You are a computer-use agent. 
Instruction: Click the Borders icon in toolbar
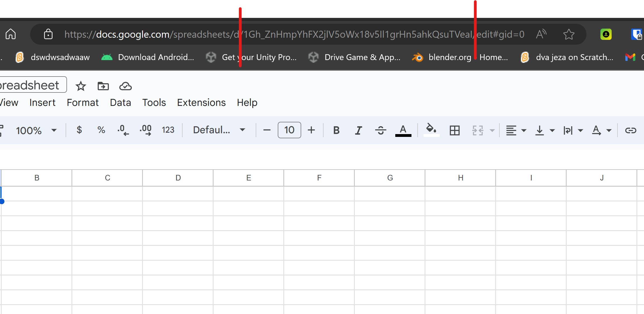(x=454, y=130)
